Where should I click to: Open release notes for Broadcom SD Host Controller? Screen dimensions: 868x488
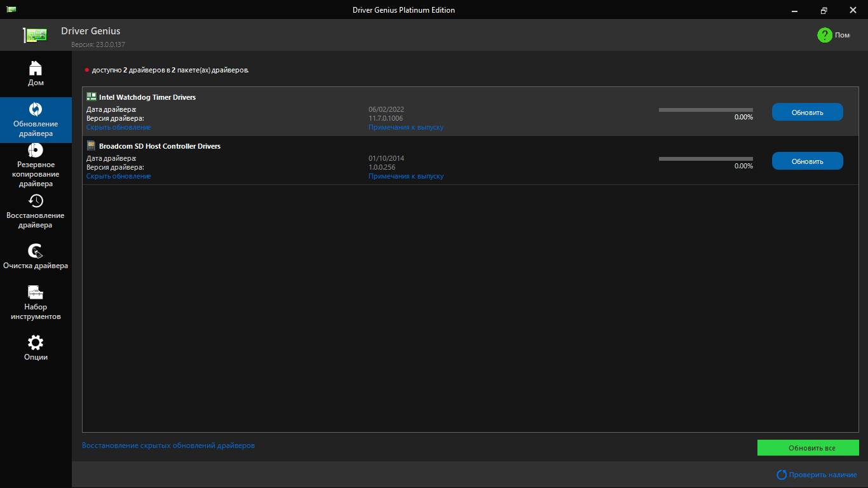(x=406, y=176)
